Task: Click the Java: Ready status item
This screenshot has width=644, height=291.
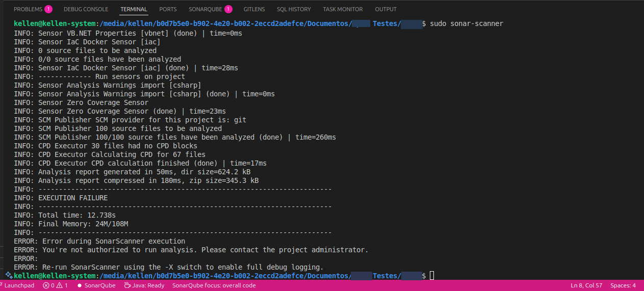Action: click(x=144, y=285)
